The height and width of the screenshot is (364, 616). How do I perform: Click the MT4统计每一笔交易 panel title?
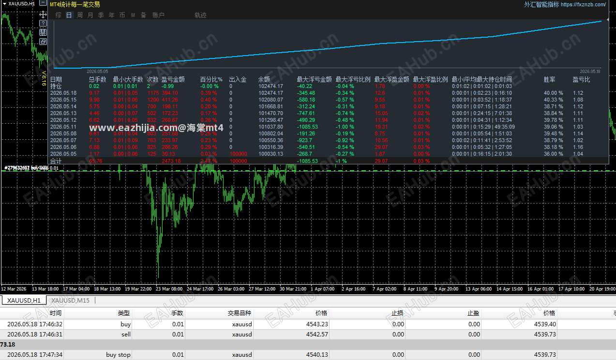pos(75,4)
